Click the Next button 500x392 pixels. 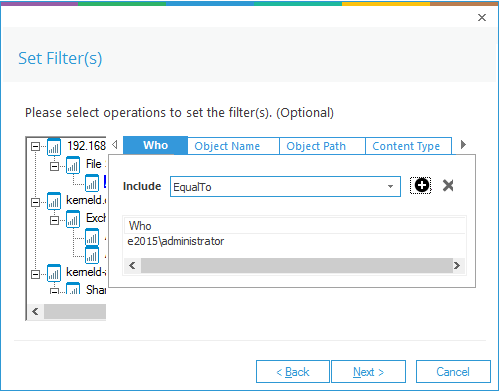coord(368,371)
